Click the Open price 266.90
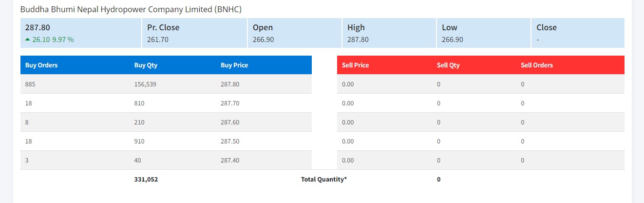 263,40
